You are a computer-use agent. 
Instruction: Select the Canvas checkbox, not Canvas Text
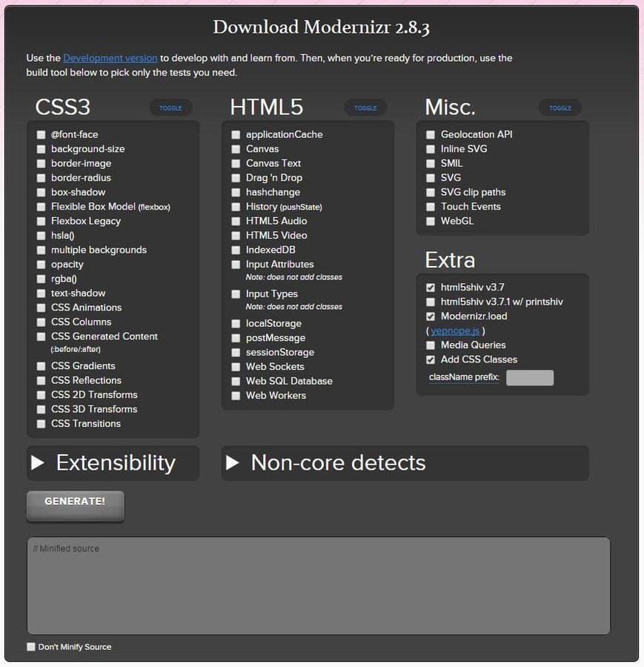(x=236, y=149)
